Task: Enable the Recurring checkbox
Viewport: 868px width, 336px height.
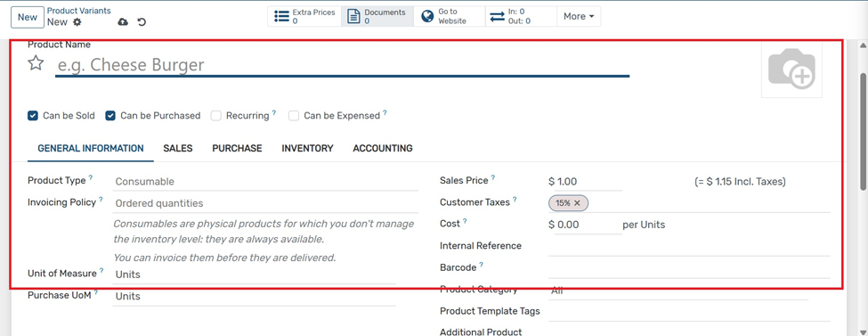Action: click(x=216, y=116)
